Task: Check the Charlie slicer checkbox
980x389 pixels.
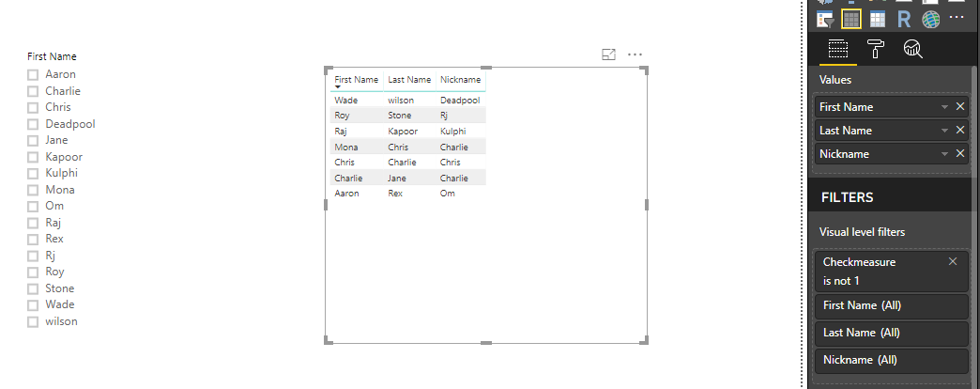Action: tap(33, 91)
